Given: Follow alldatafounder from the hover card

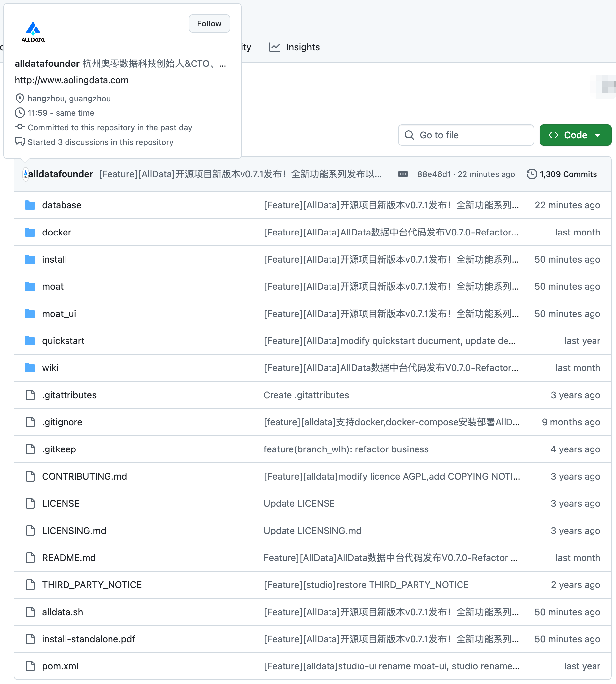Looking at the screenshot, I should click(x=209, y=24).
